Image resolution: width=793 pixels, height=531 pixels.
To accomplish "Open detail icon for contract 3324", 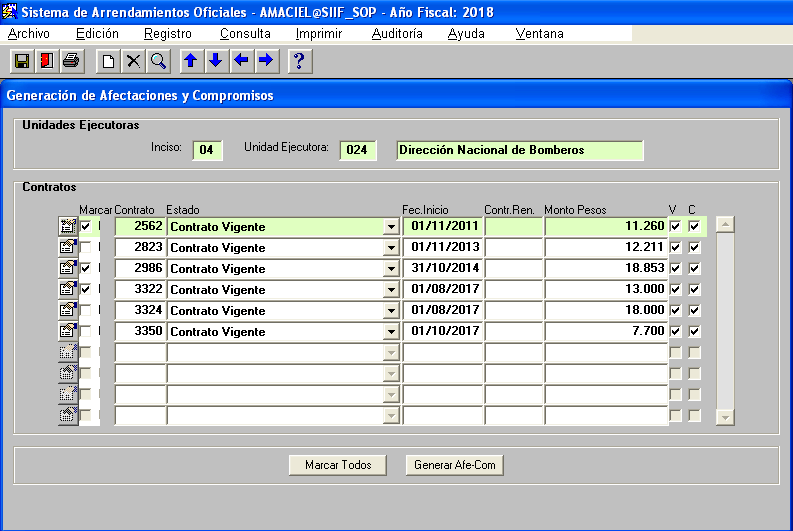I will [x=68, y=310].
